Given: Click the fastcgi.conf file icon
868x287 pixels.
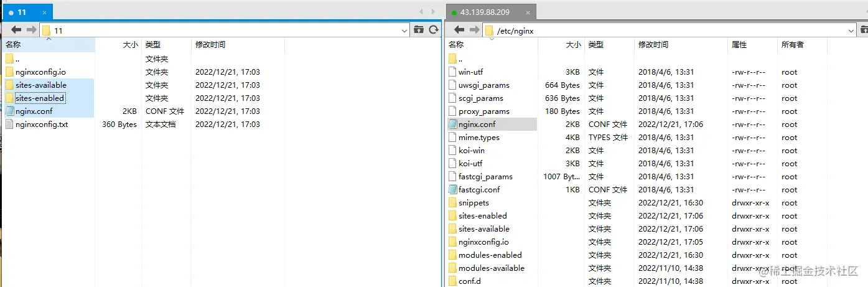Looking at the screenshot, I should (x=452, y=190).
